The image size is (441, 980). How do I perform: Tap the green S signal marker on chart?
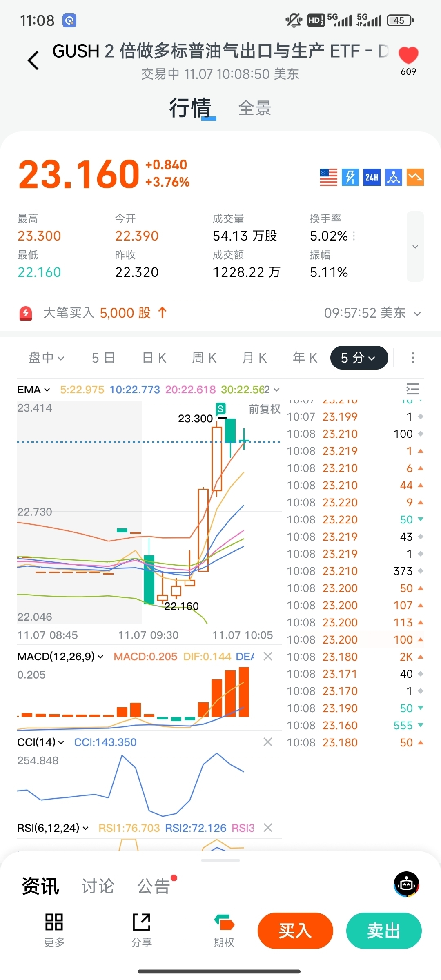pos(220,408)
